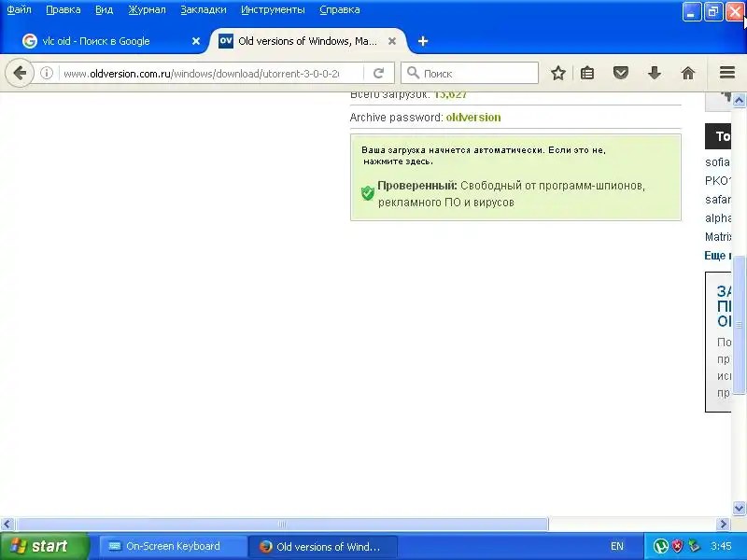
Task: Click horizontal scrollbar right arrow
Action: pos(723,525)
